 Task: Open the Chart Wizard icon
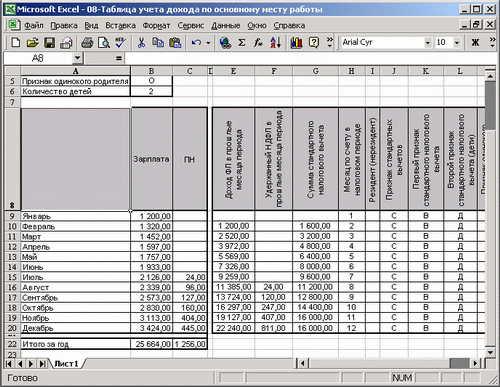tap(296, 43)
